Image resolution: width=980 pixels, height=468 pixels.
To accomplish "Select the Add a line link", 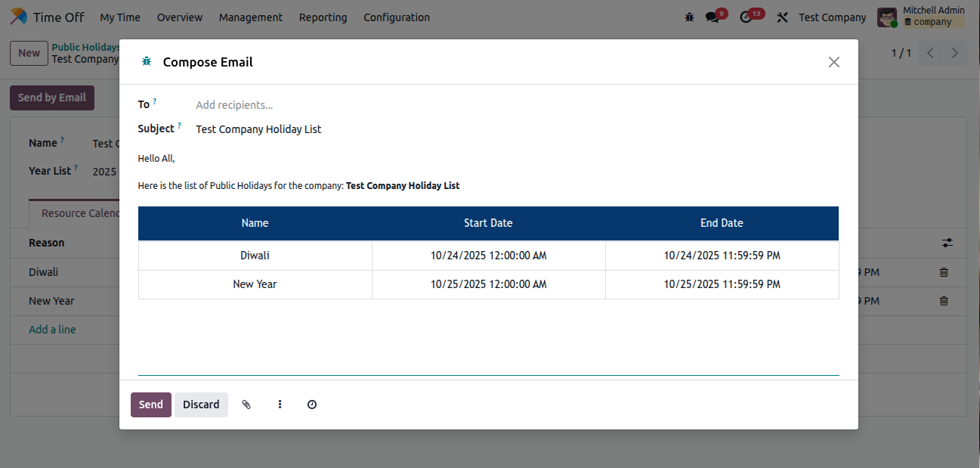I will point(52,329).
